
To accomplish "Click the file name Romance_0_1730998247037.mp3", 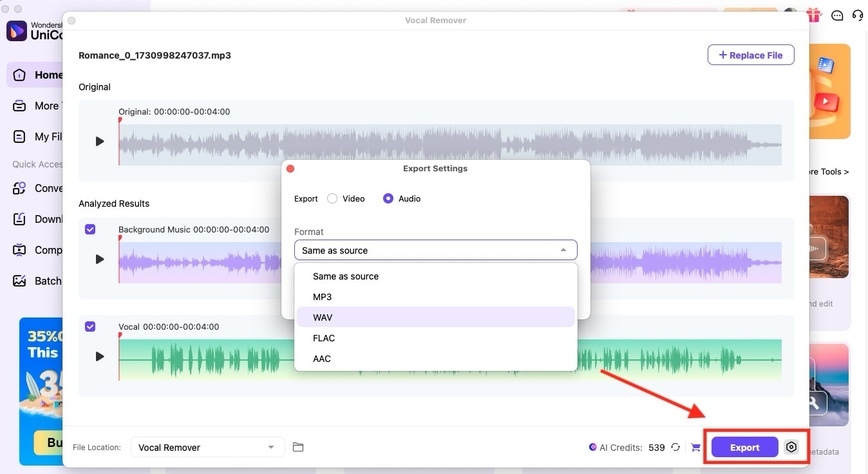I will [x=155, y=55].
